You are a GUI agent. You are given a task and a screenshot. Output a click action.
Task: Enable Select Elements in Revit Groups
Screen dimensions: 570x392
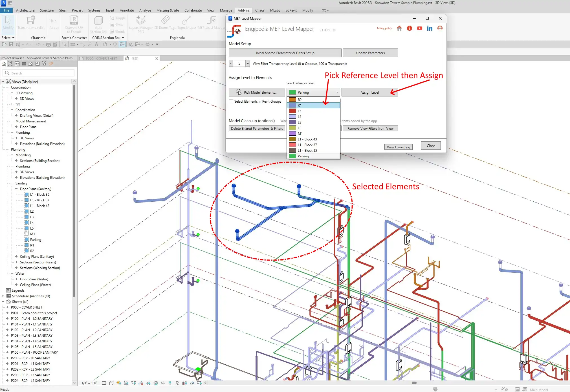[231, 102]
